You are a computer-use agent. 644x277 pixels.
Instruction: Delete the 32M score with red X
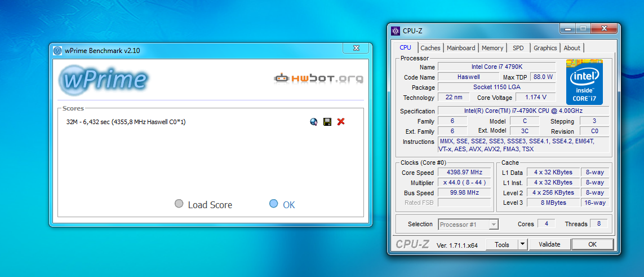click(340, 122)
